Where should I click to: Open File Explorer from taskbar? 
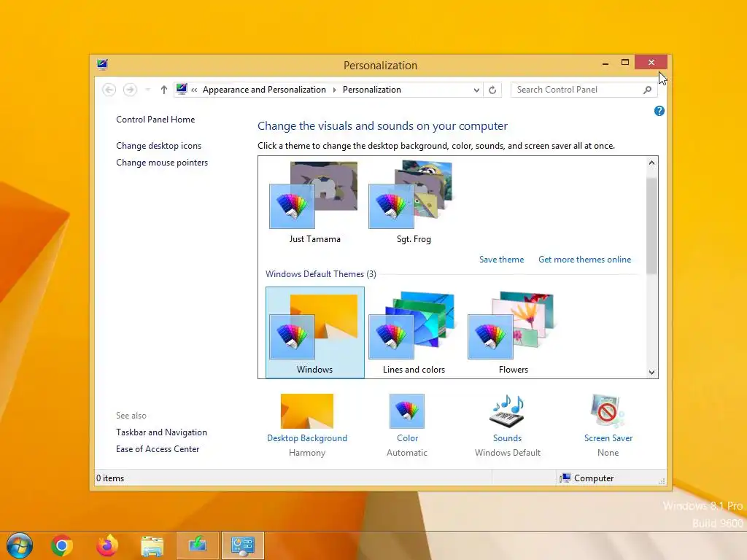click(x=152, y=545)
